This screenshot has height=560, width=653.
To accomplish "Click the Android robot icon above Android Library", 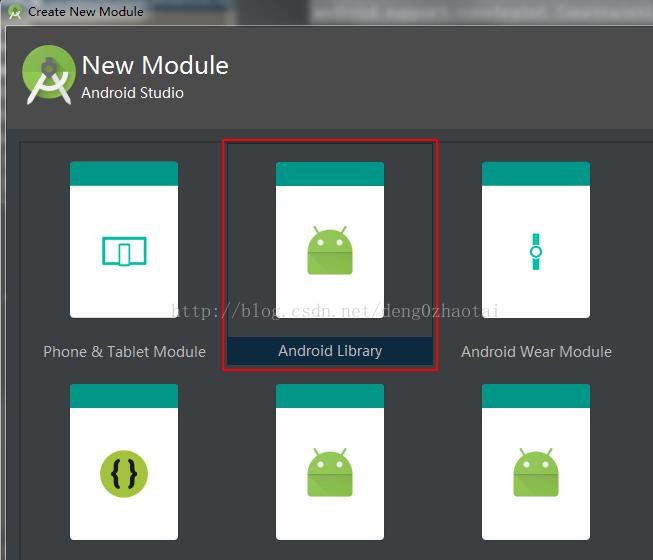I will [330, 251].
